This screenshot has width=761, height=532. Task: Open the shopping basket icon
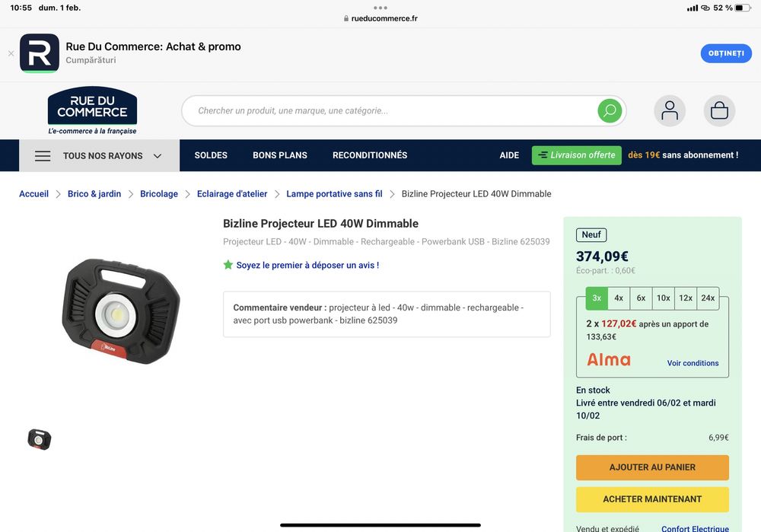(719, 110)
